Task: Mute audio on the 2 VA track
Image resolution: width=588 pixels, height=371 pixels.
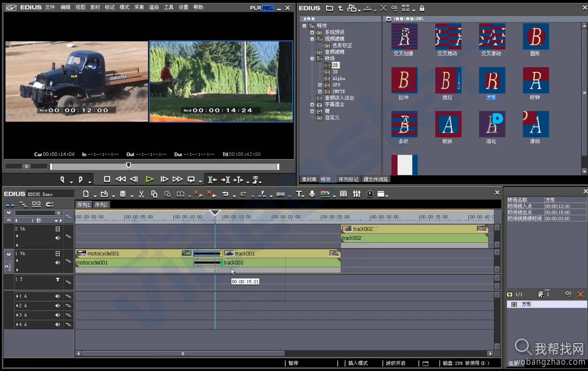Action: 58,238
